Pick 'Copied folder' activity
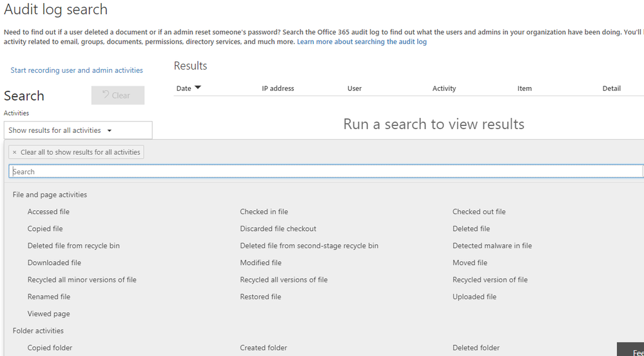Screen dimensions: 644x356 tap(50, 348)
